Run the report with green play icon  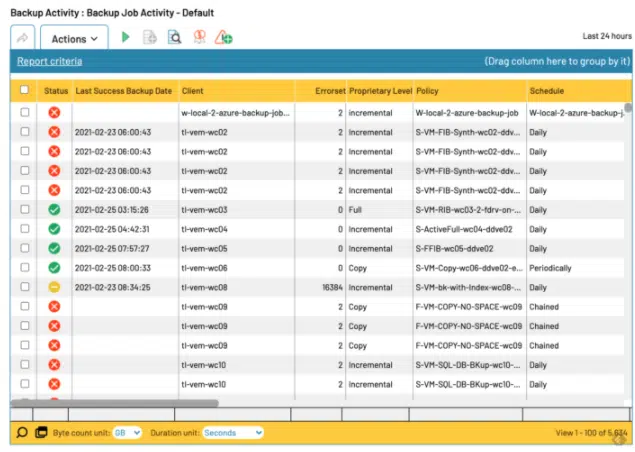coord(126,37)
